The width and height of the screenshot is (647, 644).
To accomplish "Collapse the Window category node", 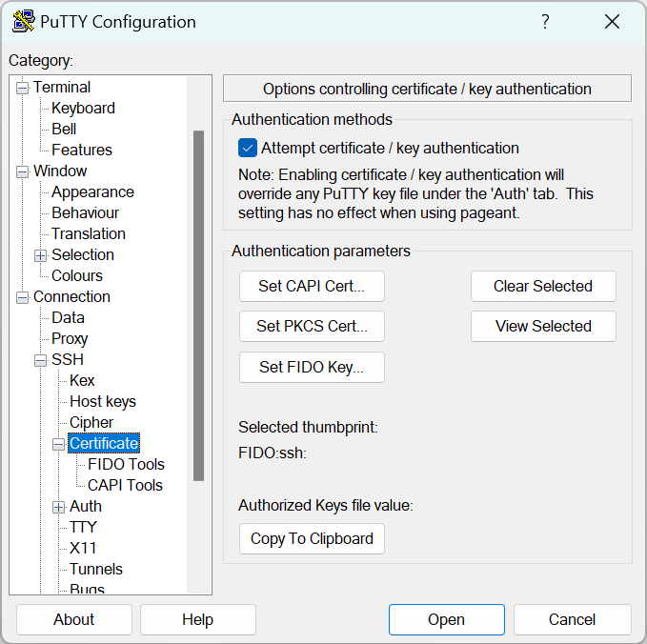I will click(22, 171).
